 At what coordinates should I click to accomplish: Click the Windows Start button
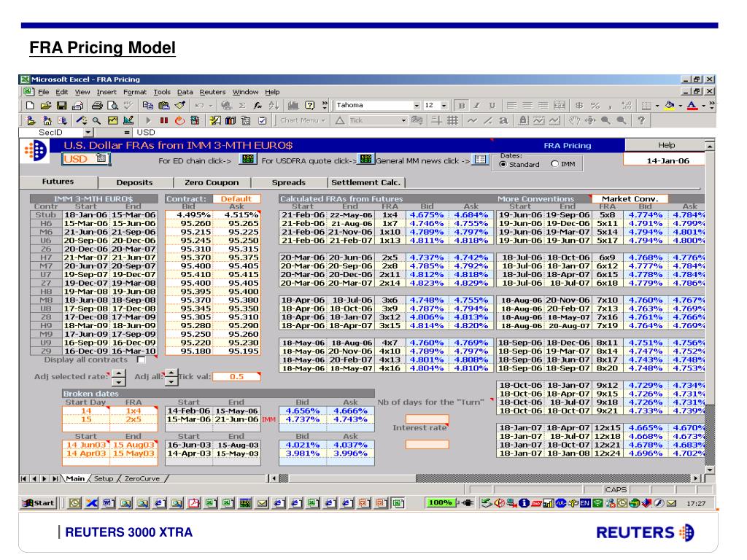[x=39, y=503]
